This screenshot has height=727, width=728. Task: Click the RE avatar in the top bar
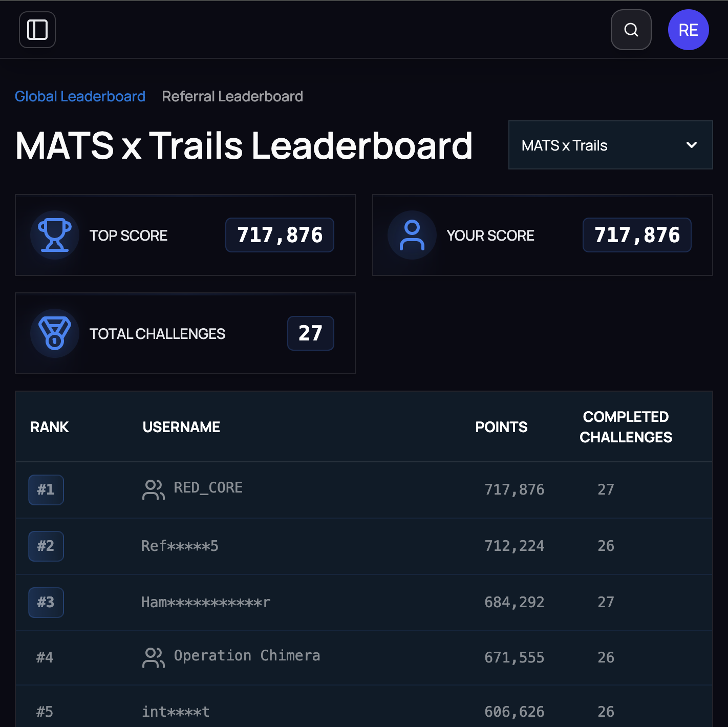click(688, 30)
